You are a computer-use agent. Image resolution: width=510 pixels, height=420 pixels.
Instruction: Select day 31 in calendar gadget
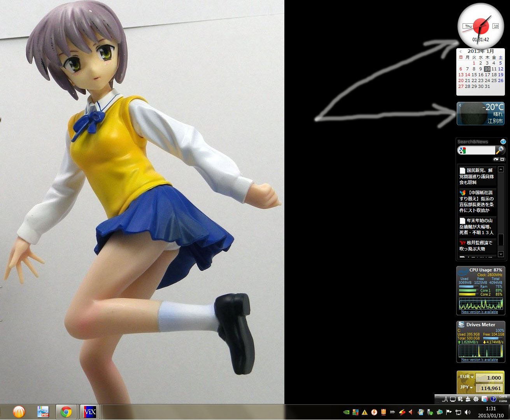487,86
